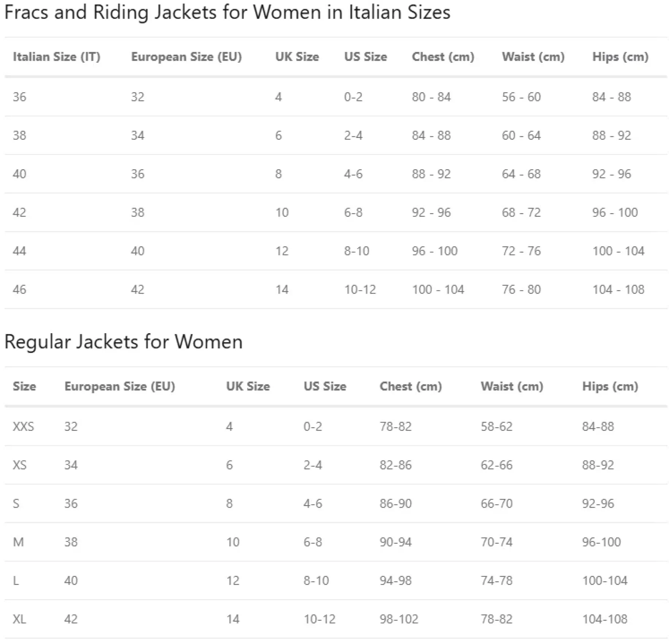The height and width of the screenshot is (644, 669).
Task: Click the XS size row label
Action: [20, 465]
